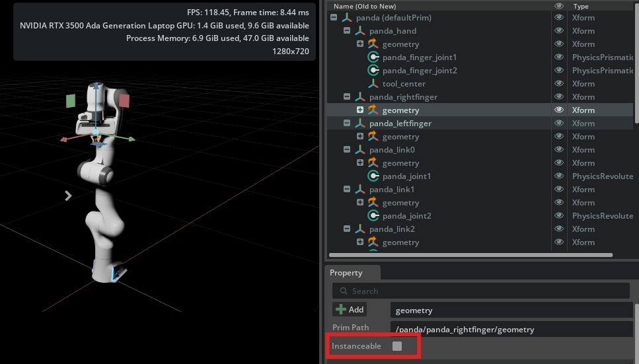The width and height of the screenshot is (639, 364).
Task: Open the Property tab
Action: tap(346, 273)
